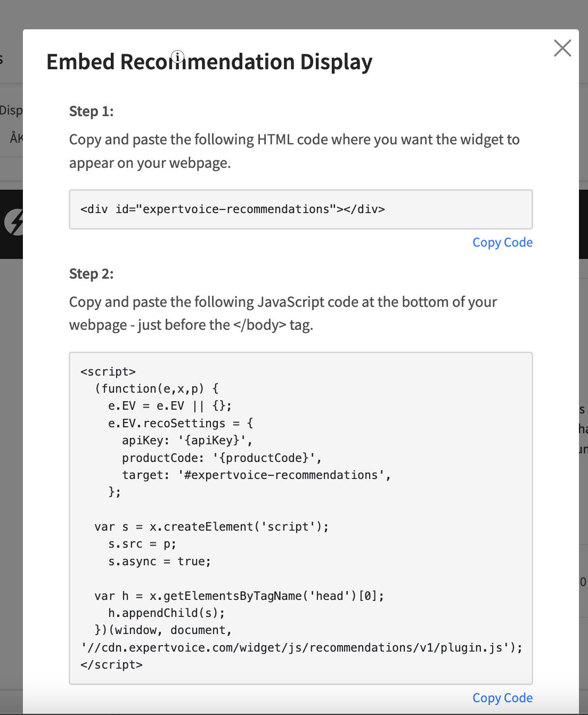Screen dimensions: 588x715
Task: Click the 's.async = true;' line
Action: coord(159,562)
